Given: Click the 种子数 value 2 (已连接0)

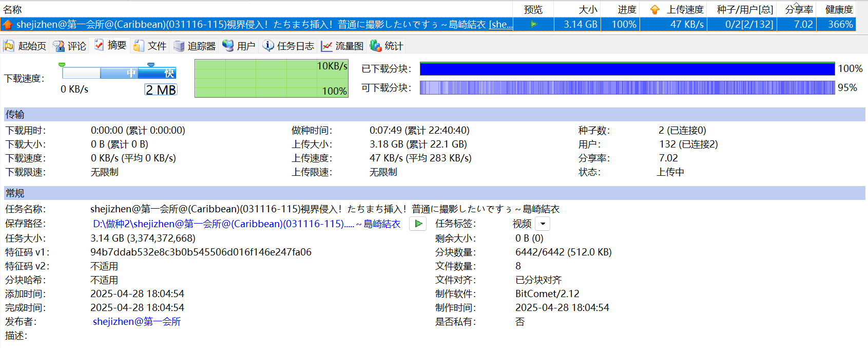Looking at the screenshot, I should point(682,131).
